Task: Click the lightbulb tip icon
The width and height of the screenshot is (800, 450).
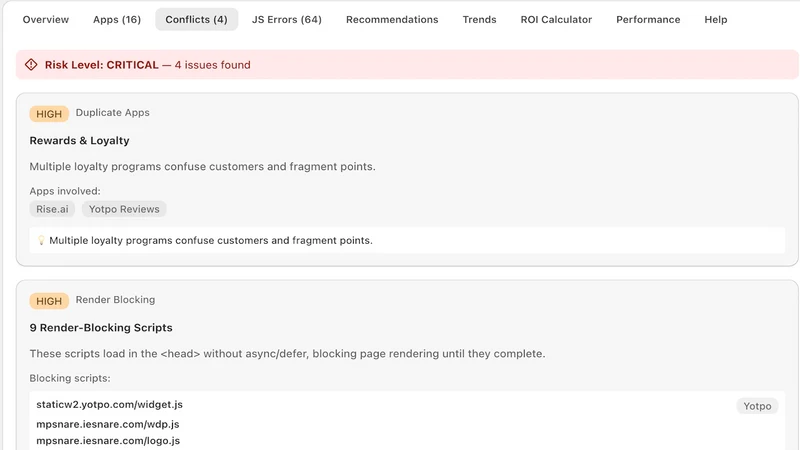Action: click(41, 240)
